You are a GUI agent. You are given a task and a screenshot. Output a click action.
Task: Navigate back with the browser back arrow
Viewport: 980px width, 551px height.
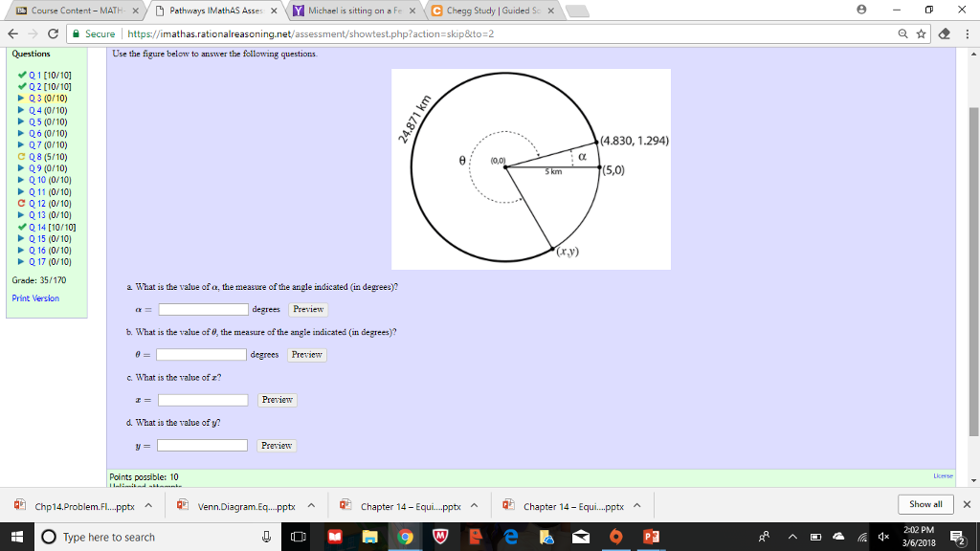pyautogui.click(x=12, y=32)
